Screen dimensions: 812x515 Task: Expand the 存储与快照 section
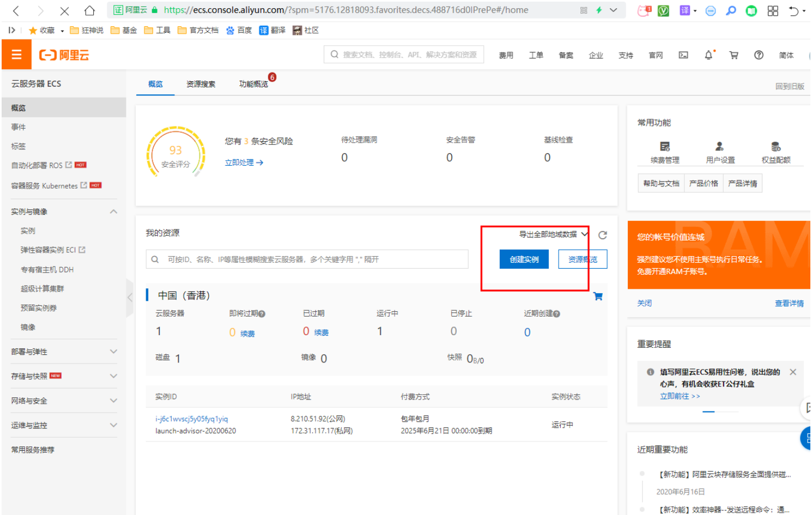pyautogui.click(x=113, y=376)
